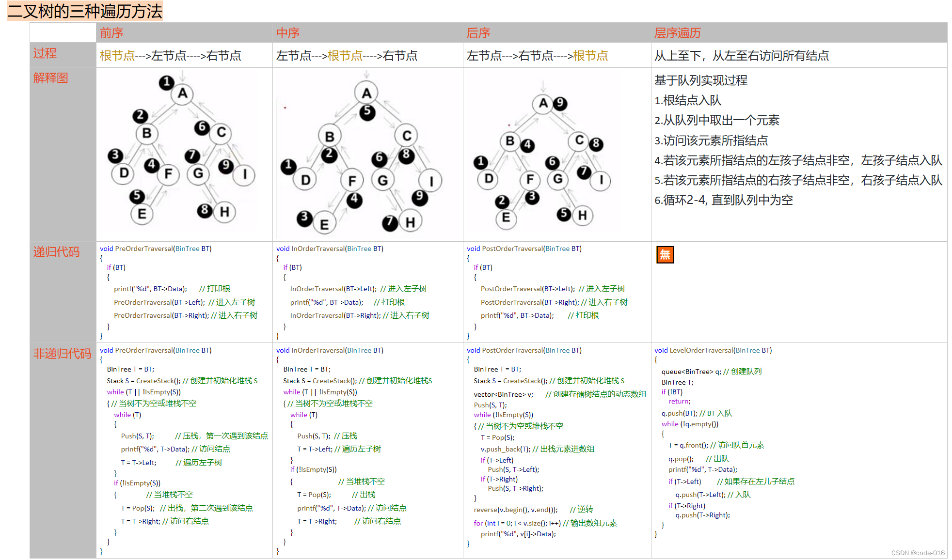
Task: Select the 后序 column header
Action: tap(478, 33)
